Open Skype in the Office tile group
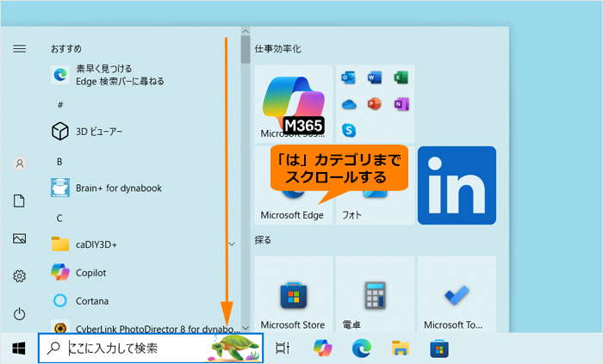The width and height of the screenshot is (603, 364). (349, 130)
